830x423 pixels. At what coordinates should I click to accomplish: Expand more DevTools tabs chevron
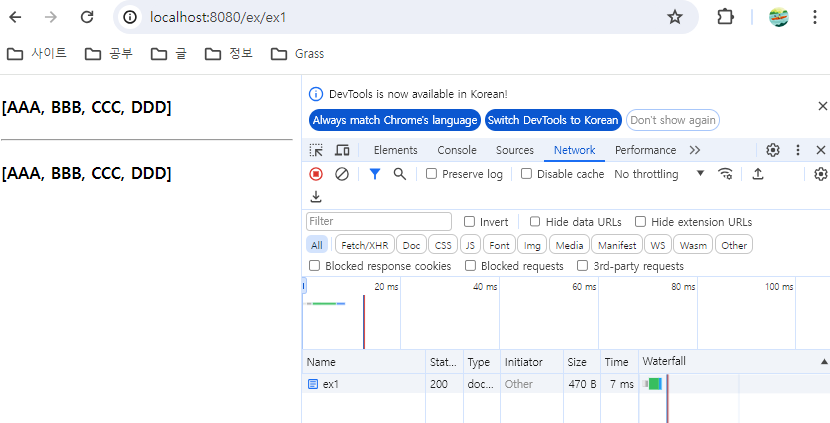pyautogui.click(x=695, y=150)
